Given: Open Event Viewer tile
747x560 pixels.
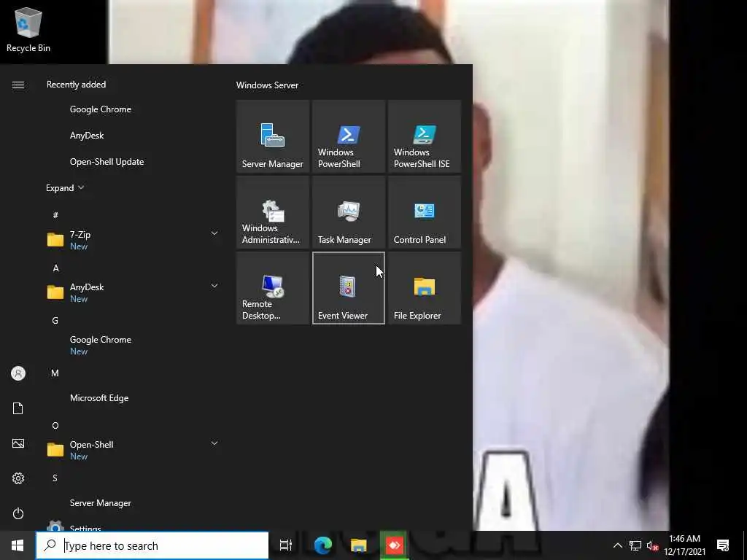Looking at the screenshot, I should click(x=348, y=288).
